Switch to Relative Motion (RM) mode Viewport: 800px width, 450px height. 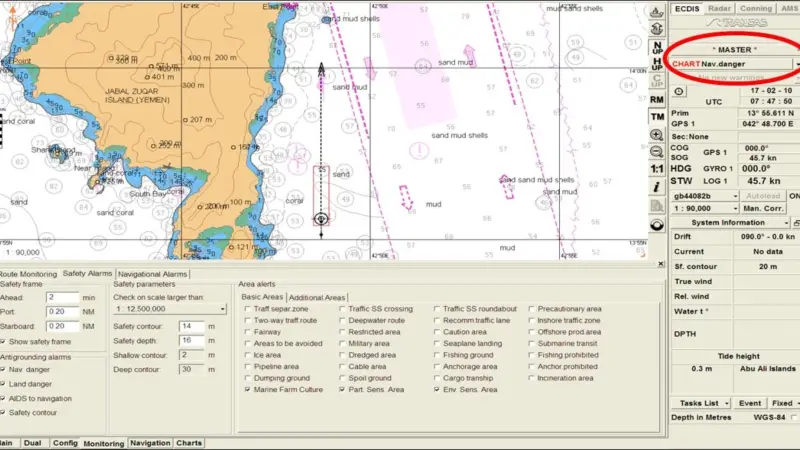[x=657, y=99]
